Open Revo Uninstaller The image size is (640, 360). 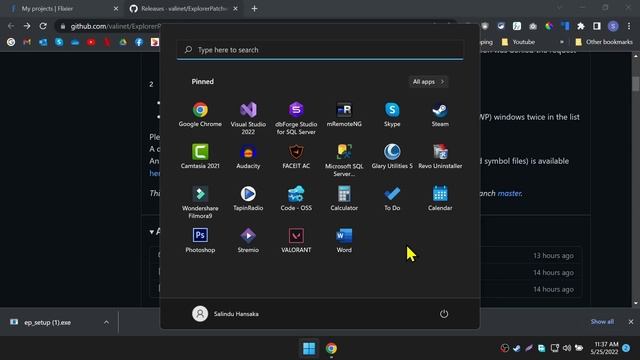coord(440,157)
